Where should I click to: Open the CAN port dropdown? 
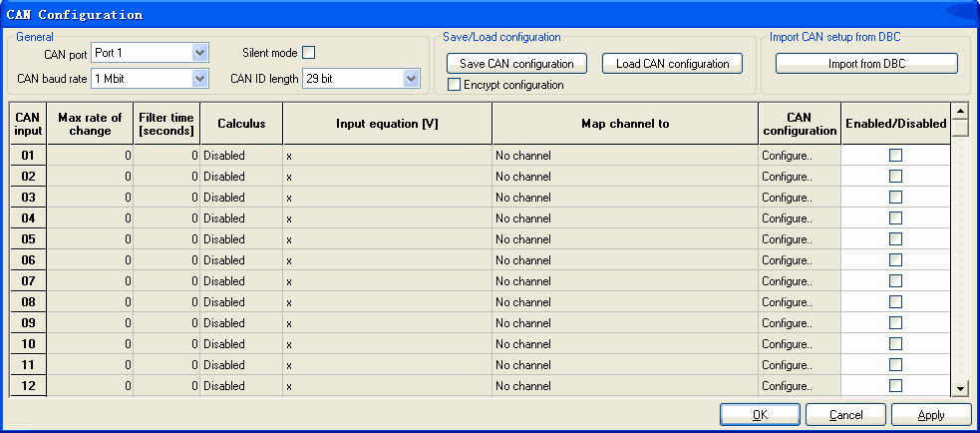(199, 53)
